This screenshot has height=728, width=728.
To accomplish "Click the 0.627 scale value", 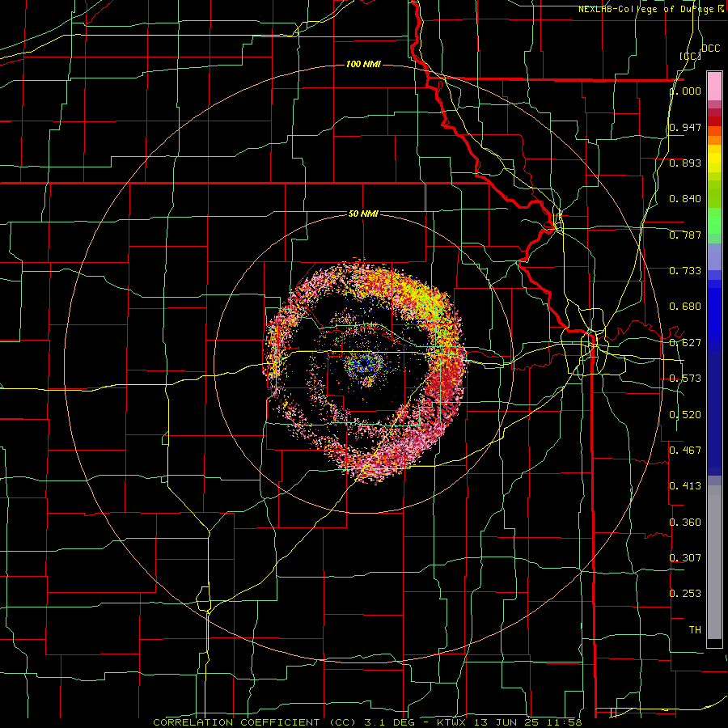I will 685,343.
